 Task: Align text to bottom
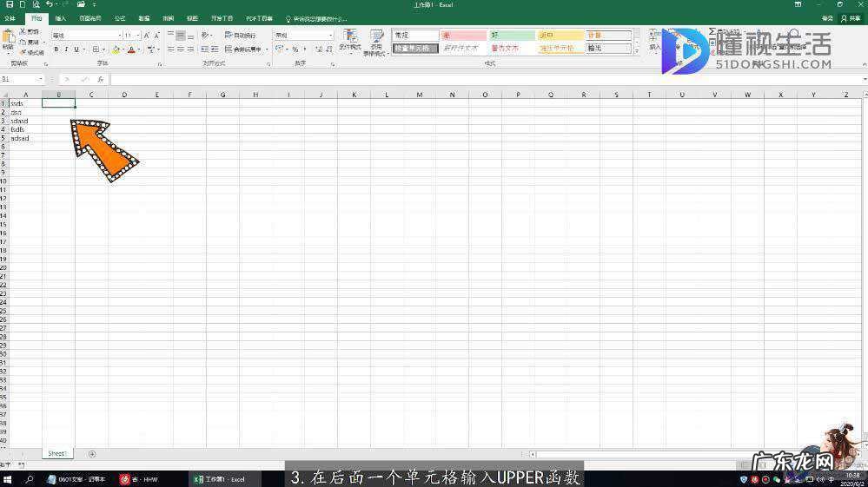[190, 36]
